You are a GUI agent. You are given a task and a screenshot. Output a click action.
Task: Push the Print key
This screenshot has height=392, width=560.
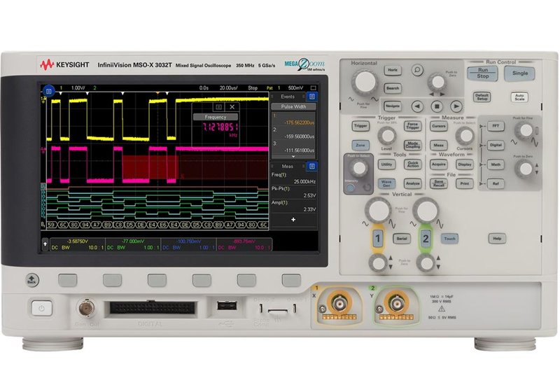465,183
